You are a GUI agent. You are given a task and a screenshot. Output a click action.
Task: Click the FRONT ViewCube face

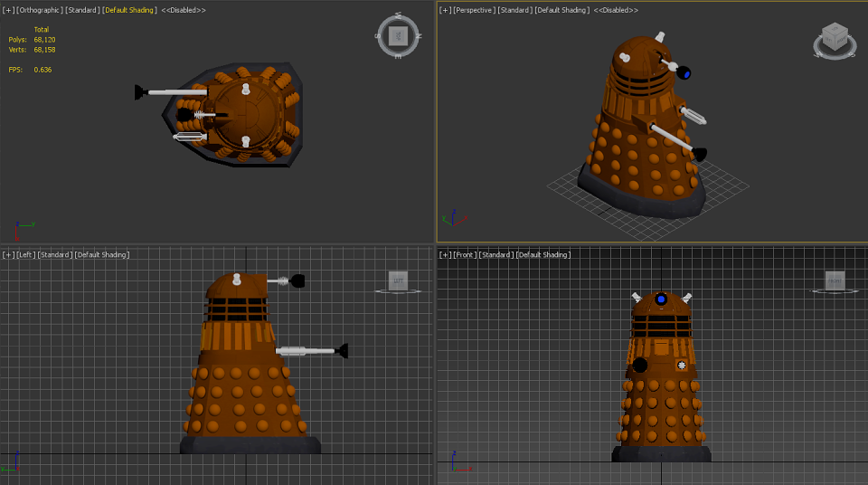click(835, 281)
